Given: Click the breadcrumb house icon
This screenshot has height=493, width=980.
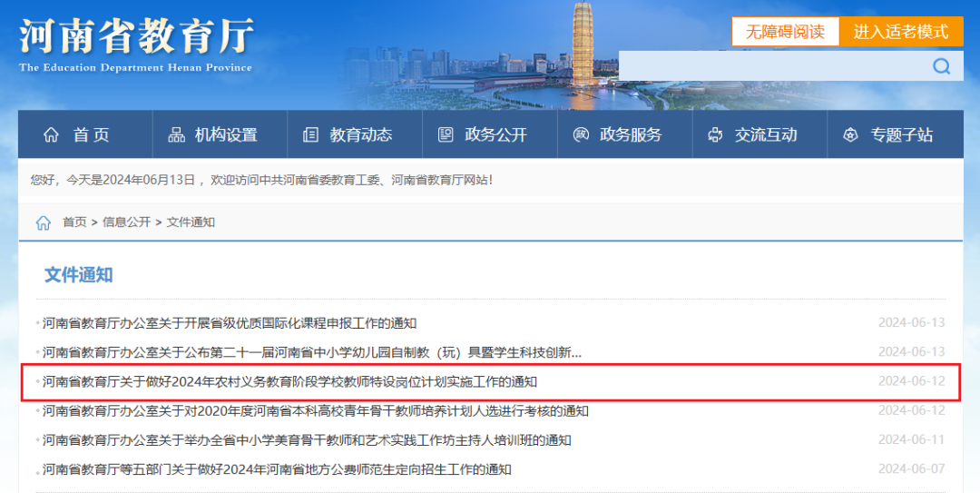Looking at the screenshot, I should pos(43,222).
